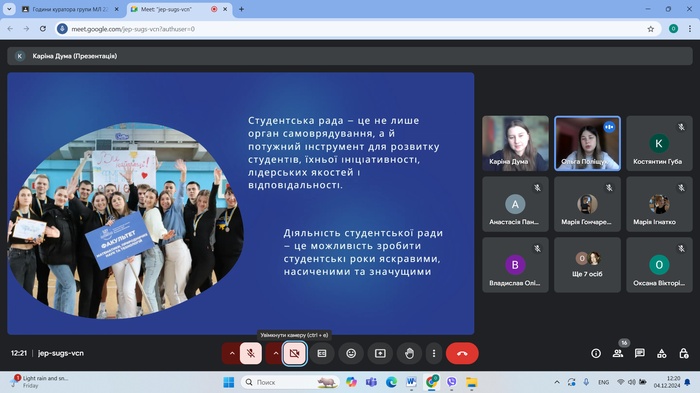Image resolution: width=700 pixels, height=393 pixels.
Task: Open a new browser tab
Action: point(242,9)
